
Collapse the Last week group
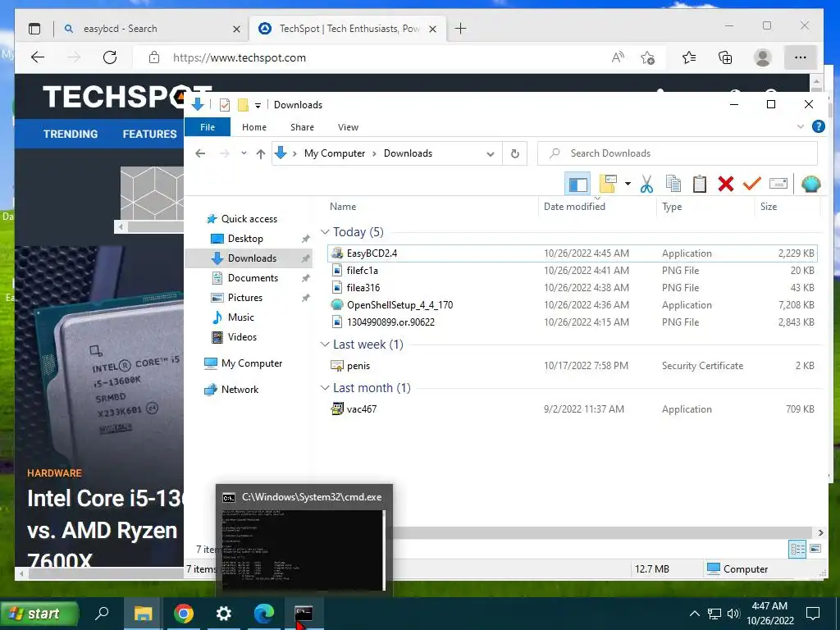325,345
